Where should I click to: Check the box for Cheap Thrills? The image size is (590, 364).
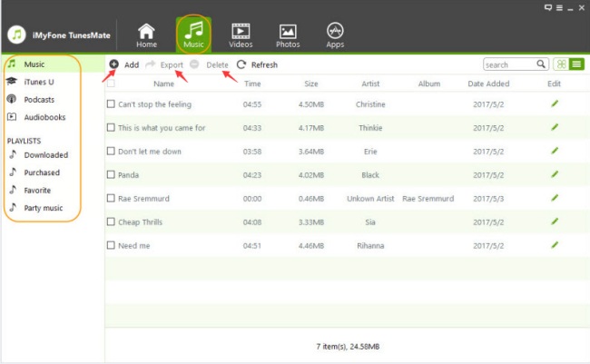click(x=111, y=221)
